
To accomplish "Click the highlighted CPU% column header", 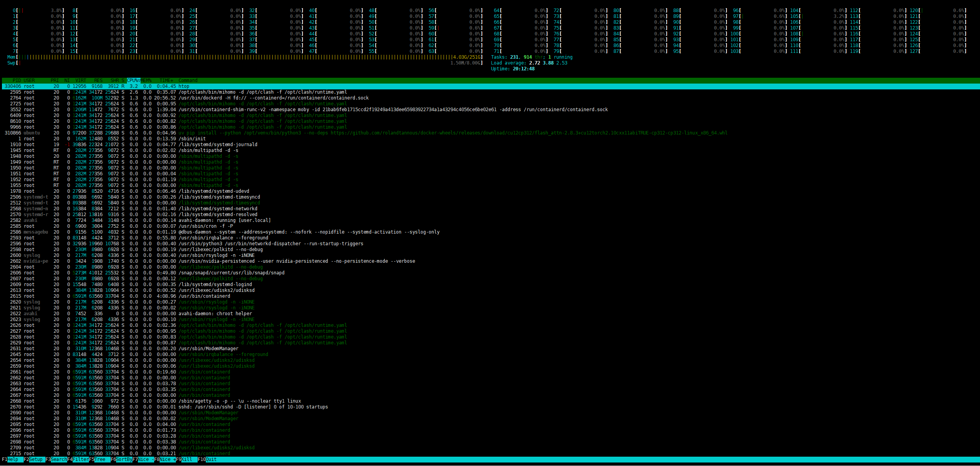I will (x=134, y=80).
